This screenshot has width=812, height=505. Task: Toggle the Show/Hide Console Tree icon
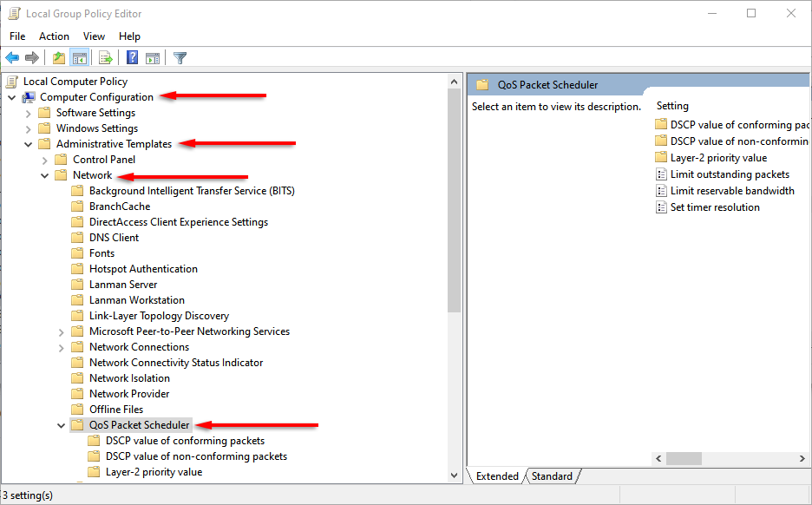pyautogui.click(x=79, y=58)
